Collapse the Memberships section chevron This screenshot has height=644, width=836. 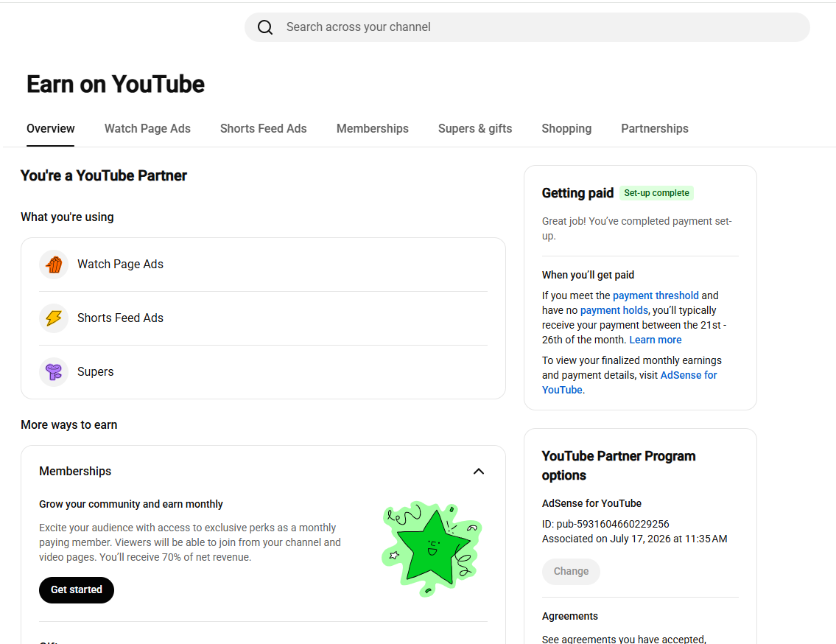click(478, 471)
